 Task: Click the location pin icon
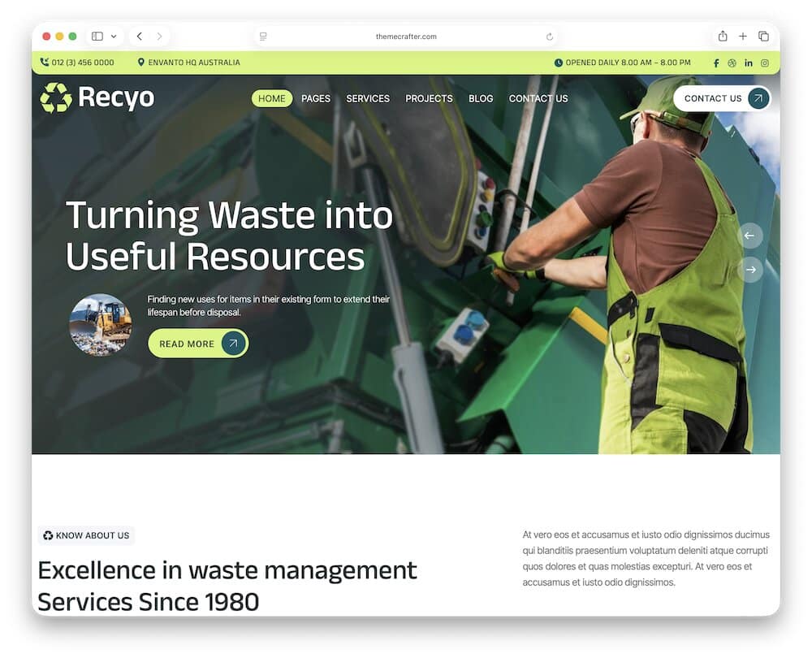[140, 63]
